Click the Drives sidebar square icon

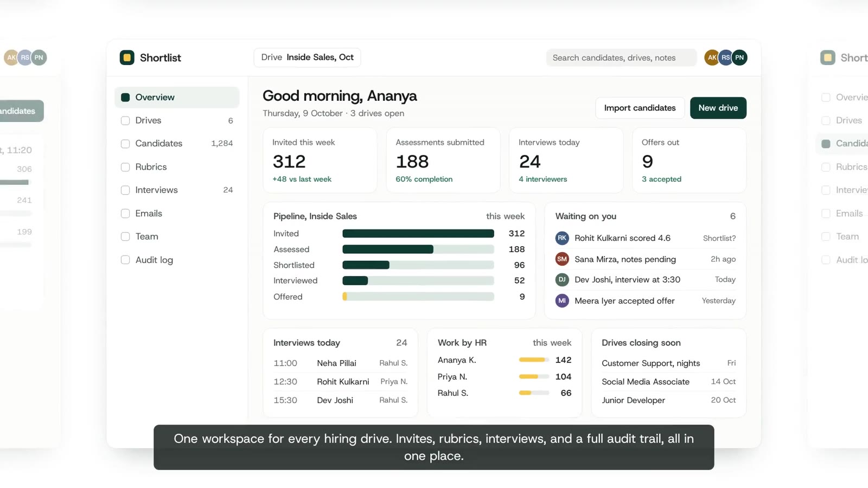coord(125,120)
